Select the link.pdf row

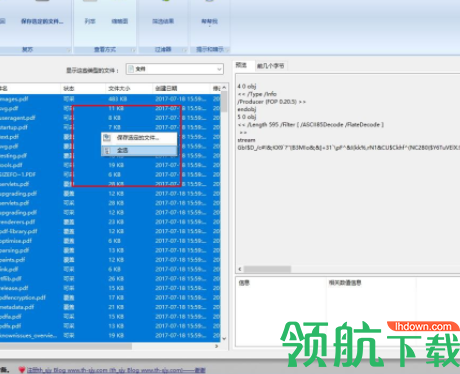click(110, 269)
